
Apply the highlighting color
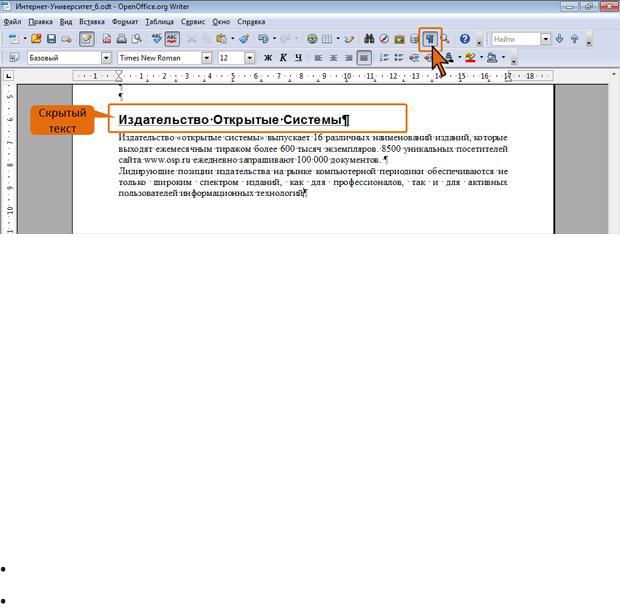pyautogui.click(x=471, y=58)
